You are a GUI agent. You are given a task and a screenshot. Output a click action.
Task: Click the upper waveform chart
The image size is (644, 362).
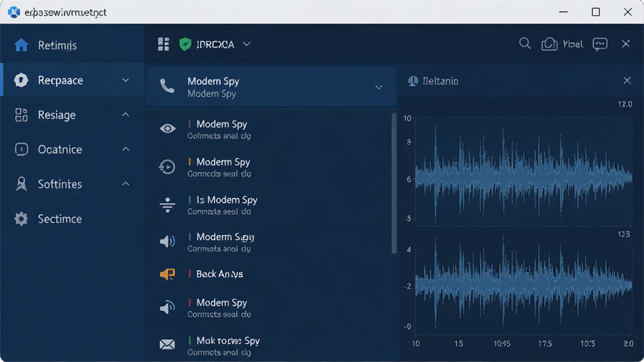[x=523, y=172]
